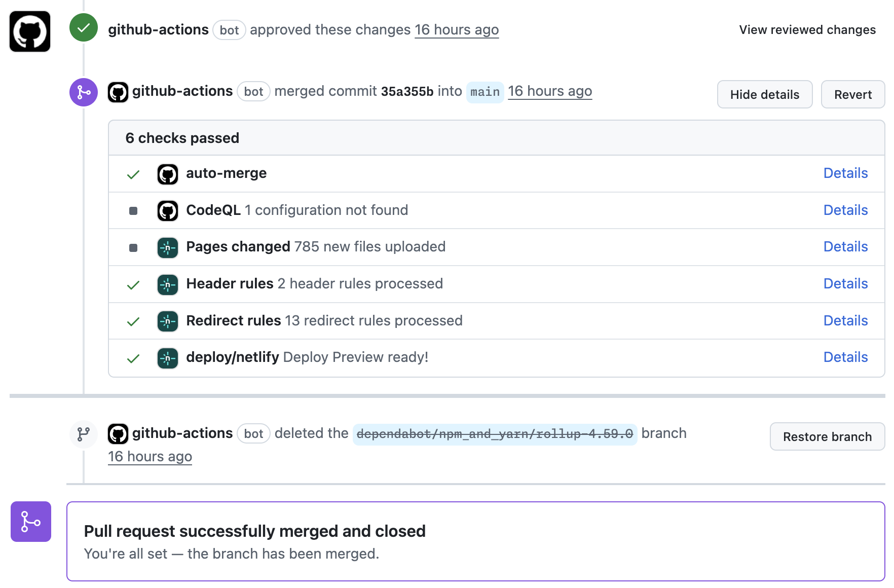Click the purple merge icon near the closed notice

coord(30,522)
